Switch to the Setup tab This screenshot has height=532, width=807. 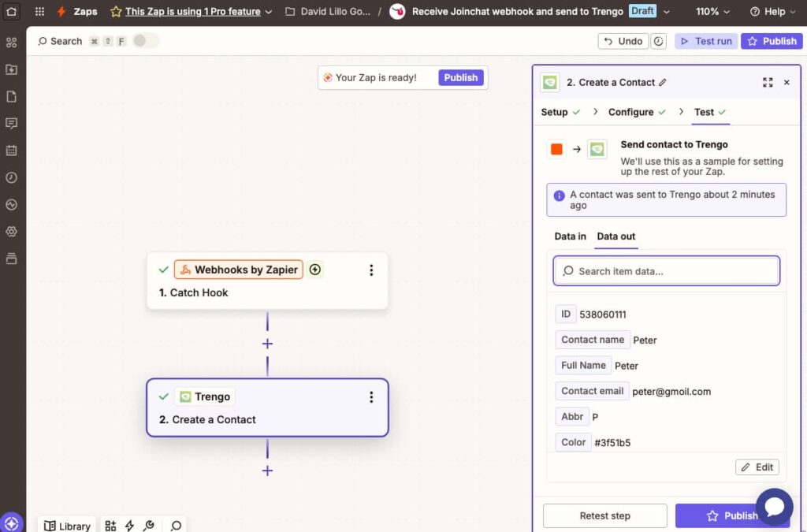tap(560, 112)
